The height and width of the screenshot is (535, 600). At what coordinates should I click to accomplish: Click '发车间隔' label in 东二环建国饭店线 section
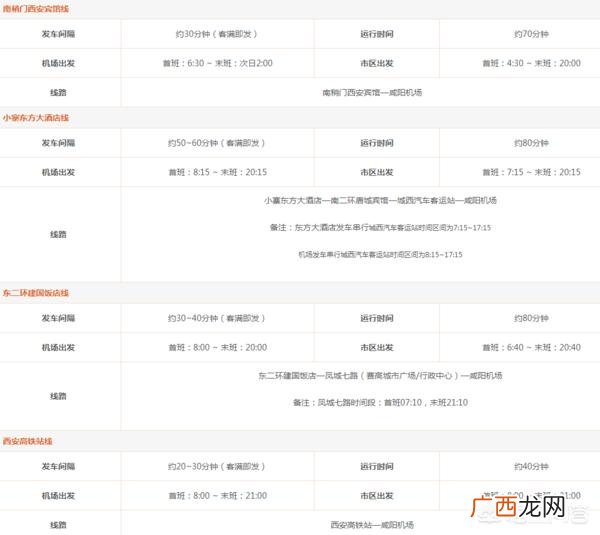(x=58, y=318)
